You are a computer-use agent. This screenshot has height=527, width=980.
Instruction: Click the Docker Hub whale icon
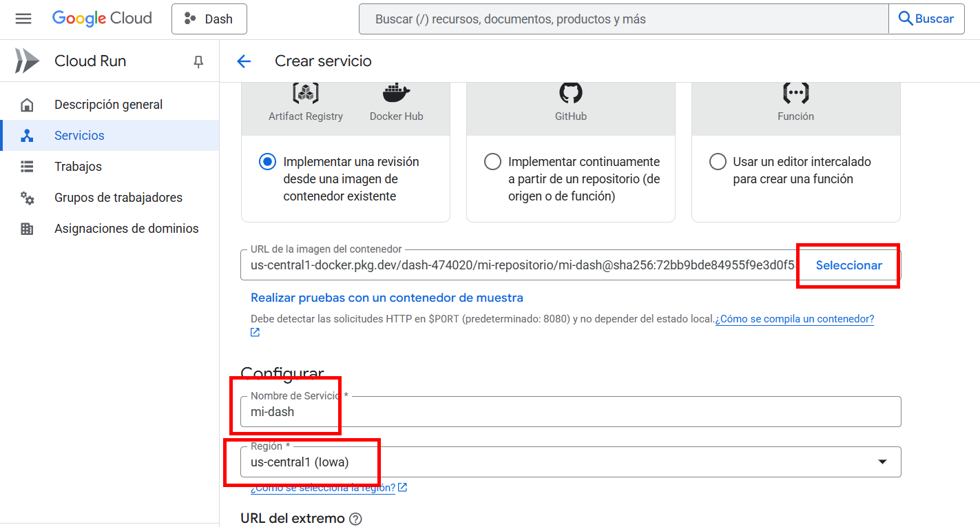tap(396, 92)
